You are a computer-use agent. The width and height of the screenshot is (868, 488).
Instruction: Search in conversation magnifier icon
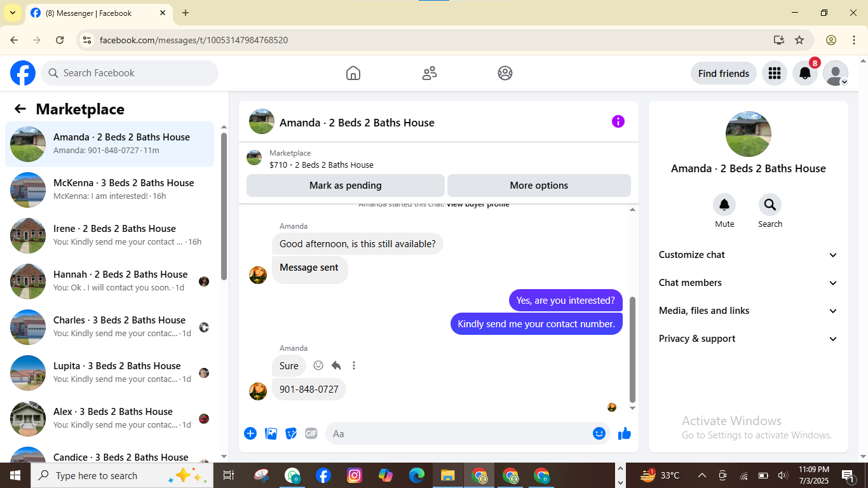point(770,205)
